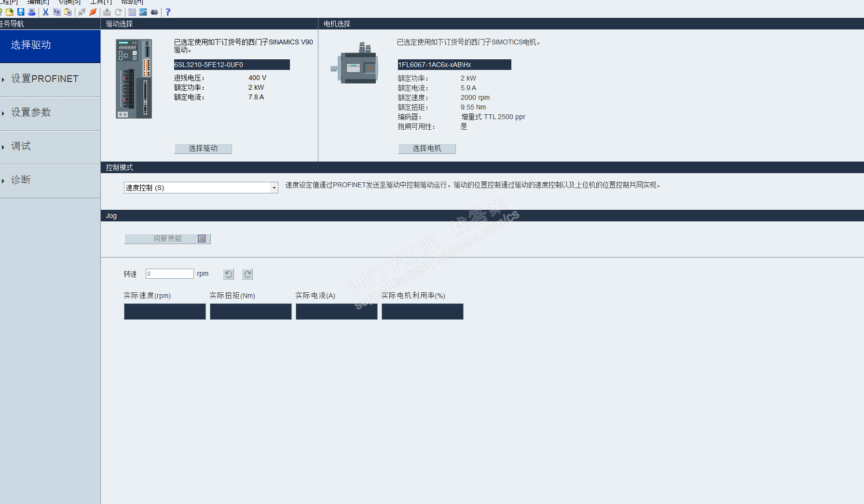Jog clockwise with the right rotation icon
This screenshot has width=864, height=504.
[x=247, y=274]
